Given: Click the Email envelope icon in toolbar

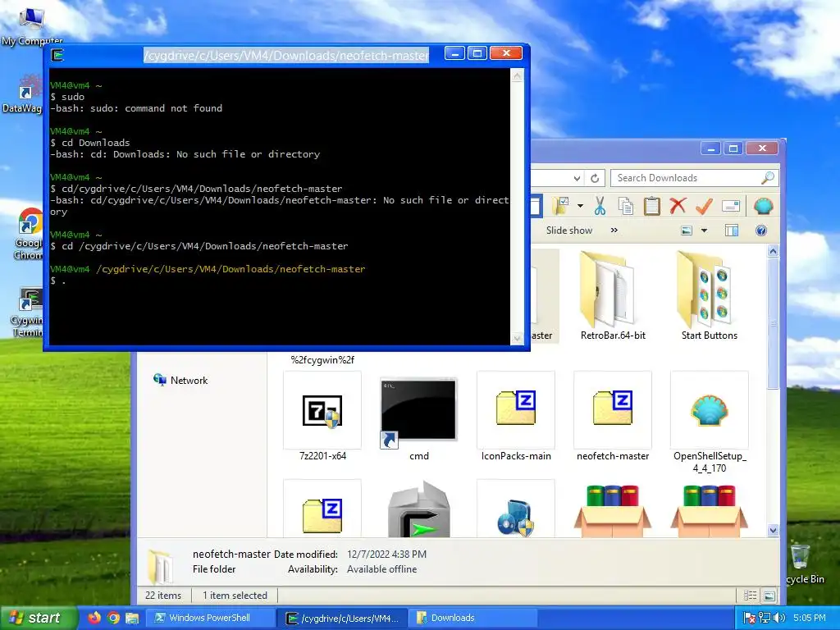Looking at the screenshot, I should tap(731, 206).
